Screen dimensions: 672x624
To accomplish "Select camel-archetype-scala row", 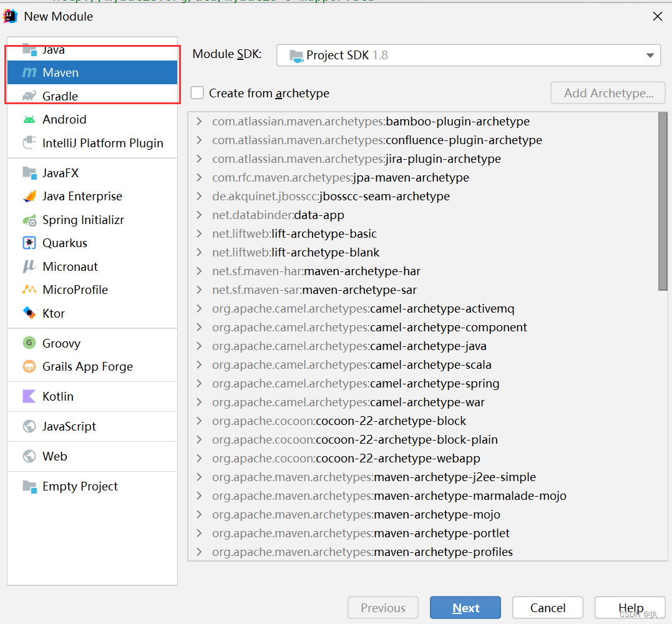I will coord(422,364).
